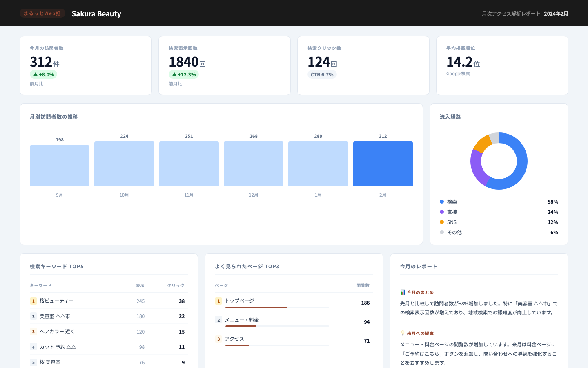
Task: Expand the 流入経路 donut chart
Action: click(499, 161)
